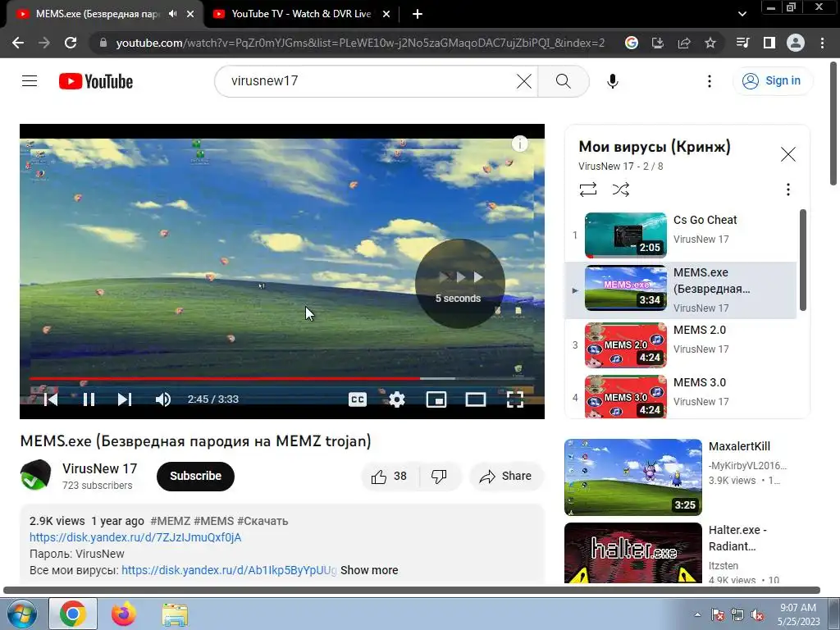This screenshot has width=840, height=630.
Task: Toggle theater mode view
Action: point(475,399)
